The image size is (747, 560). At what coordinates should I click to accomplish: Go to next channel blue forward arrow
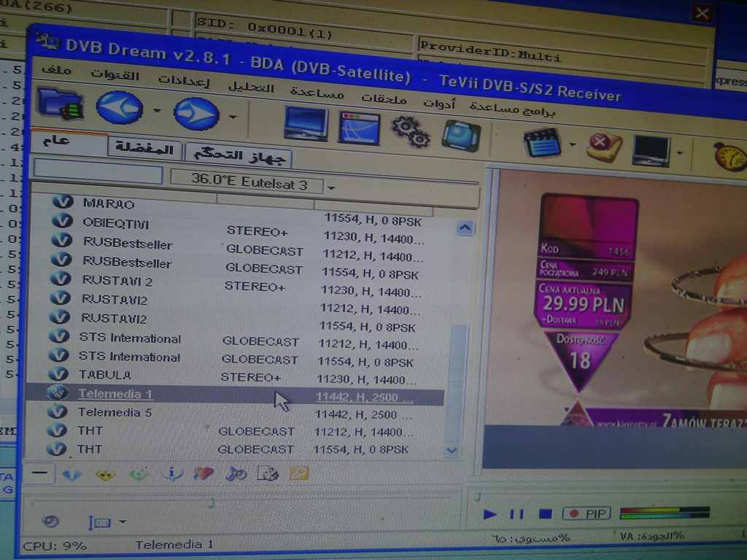tap(197, 114)
